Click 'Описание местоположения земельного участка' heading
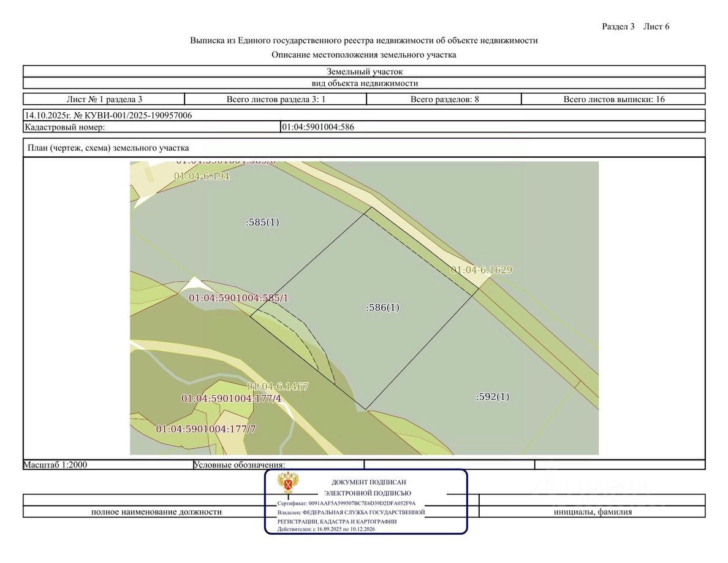 pyautogui.click(x=363, y=55)
